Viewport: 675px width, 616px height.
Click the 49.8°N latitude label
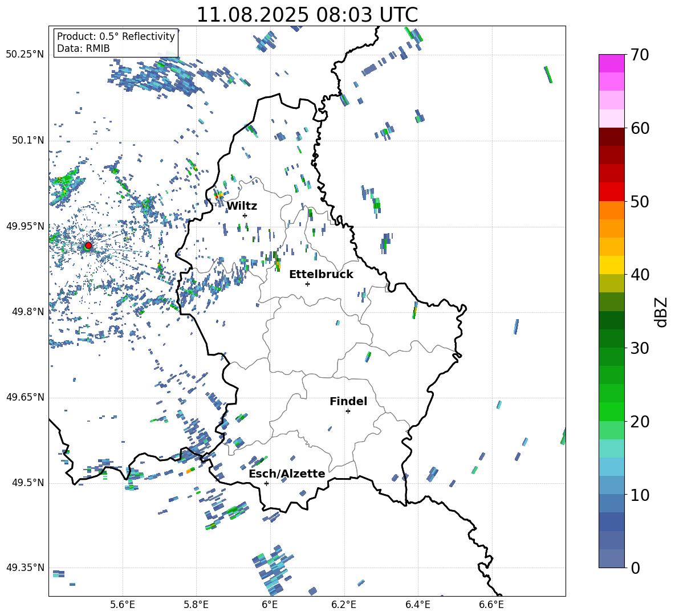tap(28, 312)
